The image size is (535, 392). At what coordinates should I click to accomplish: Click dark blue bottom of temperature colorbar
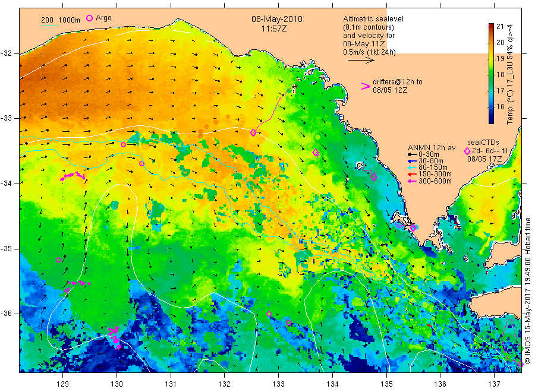pos(491,119)
